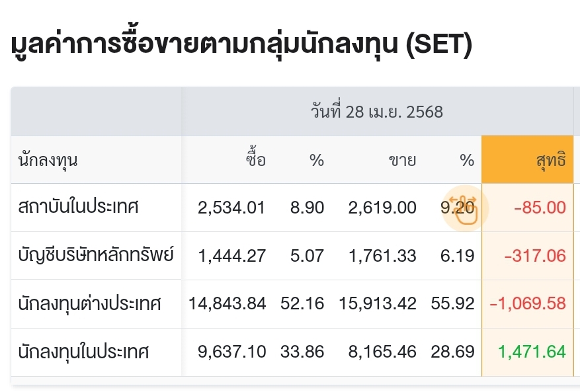The height and width of the screenshot is (392, 580).
Task: Click sell value 8,165.46
Action: click(382, 351)
